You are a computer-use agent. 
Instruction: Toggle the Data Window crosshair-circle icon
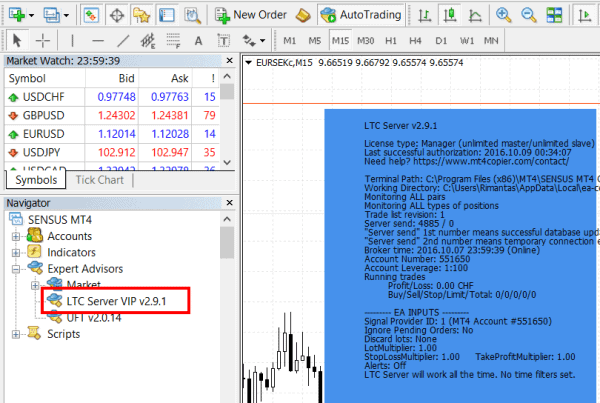tap(117, 15)
